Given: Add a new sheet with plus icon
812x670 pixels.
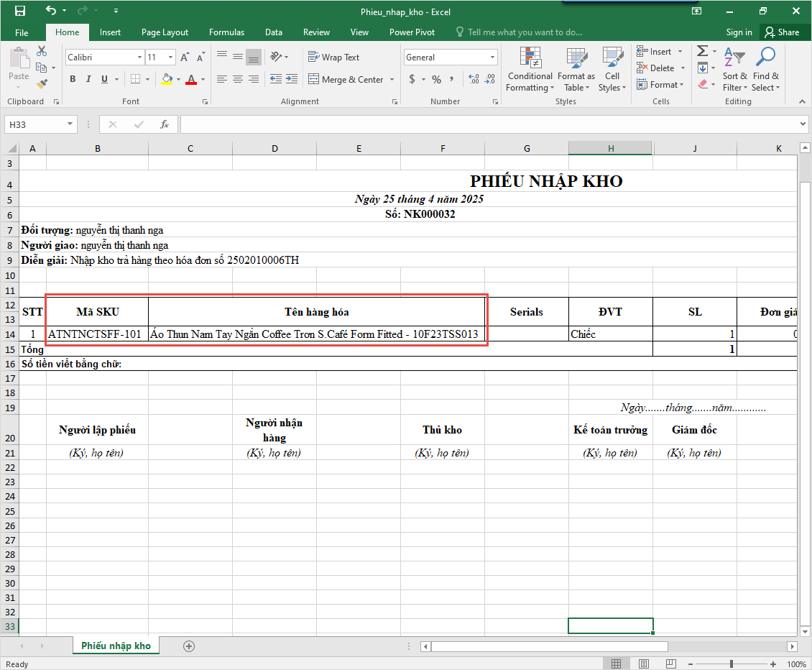Looking at the screenshot, I should 189,646.
